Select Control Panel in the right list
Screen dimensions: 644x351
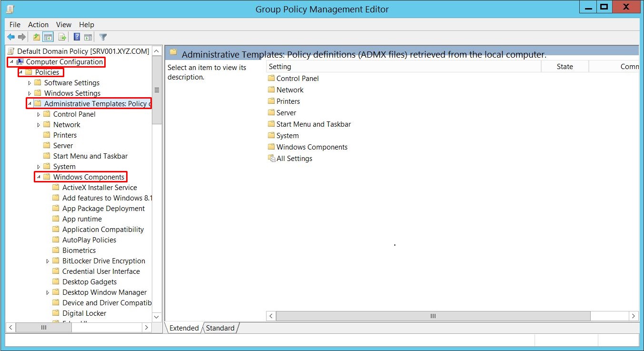[297, 78]
